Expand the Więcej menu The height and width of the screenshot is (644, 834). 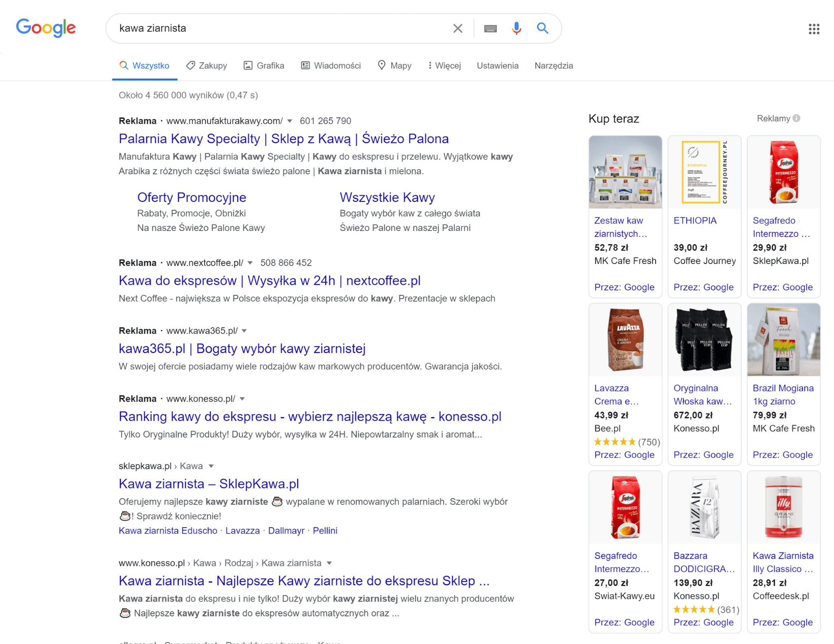[444, 66]
